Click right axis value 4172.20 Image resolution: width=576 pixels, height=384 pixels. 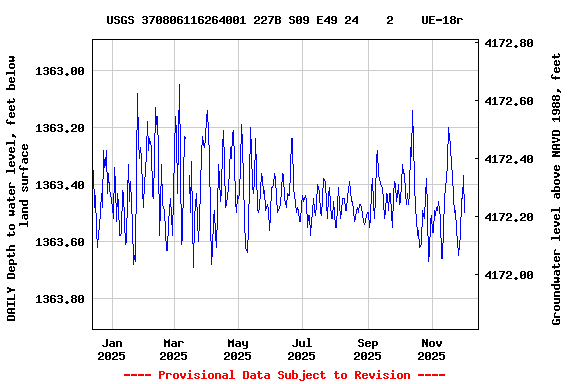click(509, 217)
